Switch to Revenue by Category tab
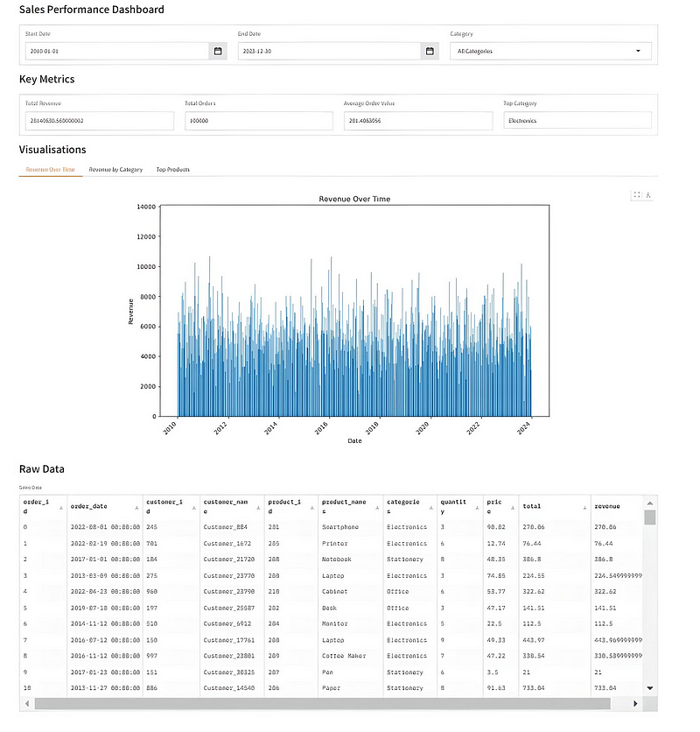Viewport: 700px width, 732px height. click(115, 170)
